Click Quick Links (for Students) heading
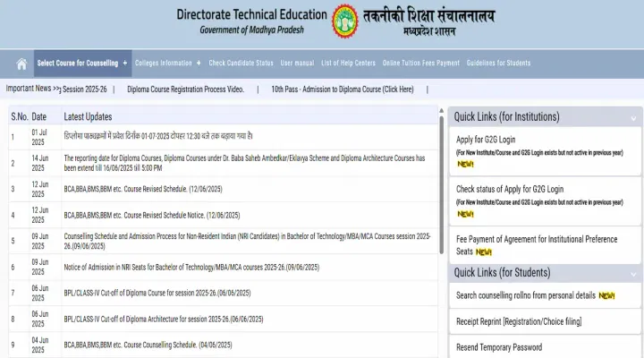The image size is (644, 358). pyautogui.click(x=502, y=272)
